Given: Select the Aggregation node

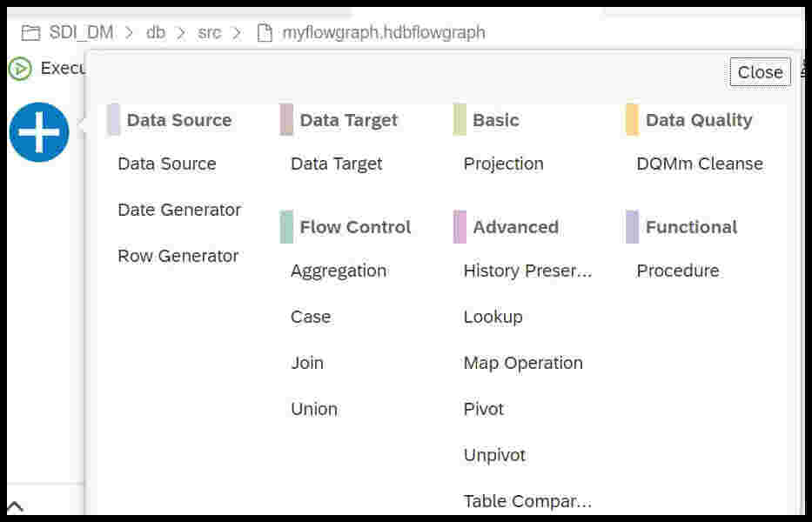Looking at the screenshot, I should click(339, 271).
